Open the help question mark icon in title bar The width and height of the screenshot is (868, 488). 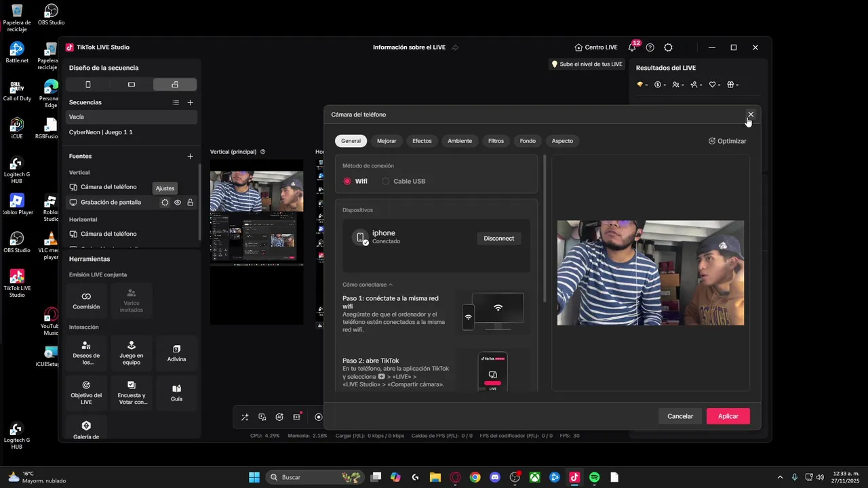650,47
